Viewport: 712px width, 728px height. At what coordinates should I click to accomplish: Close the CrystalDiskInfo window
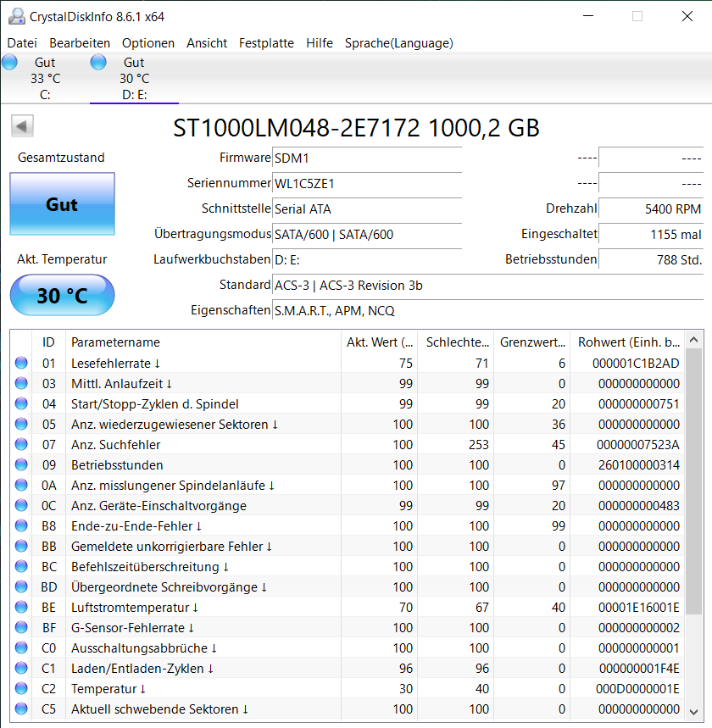687,16
